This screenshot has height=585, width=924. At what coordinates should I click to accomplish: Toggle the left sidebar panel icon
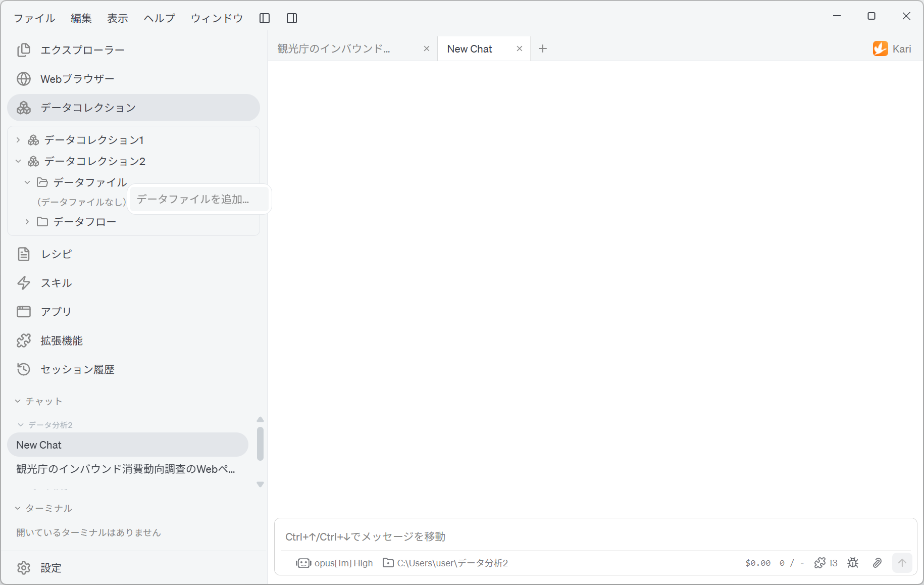pyautogui.click(x=265, y=18)
